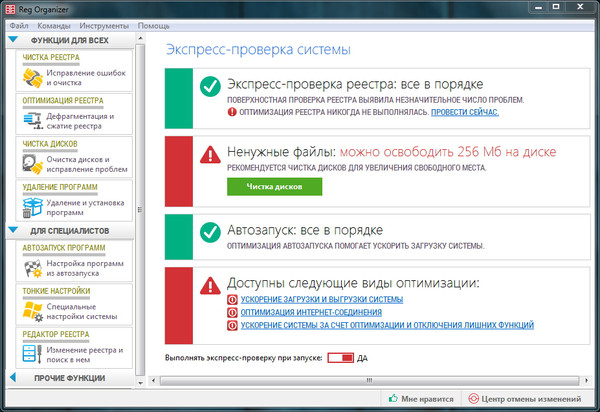The width and height of the screenshot is (600, 412).
Task: Click the ПРОВЕСТИ СЕЙЧАС link
Action: coord(464,113)
